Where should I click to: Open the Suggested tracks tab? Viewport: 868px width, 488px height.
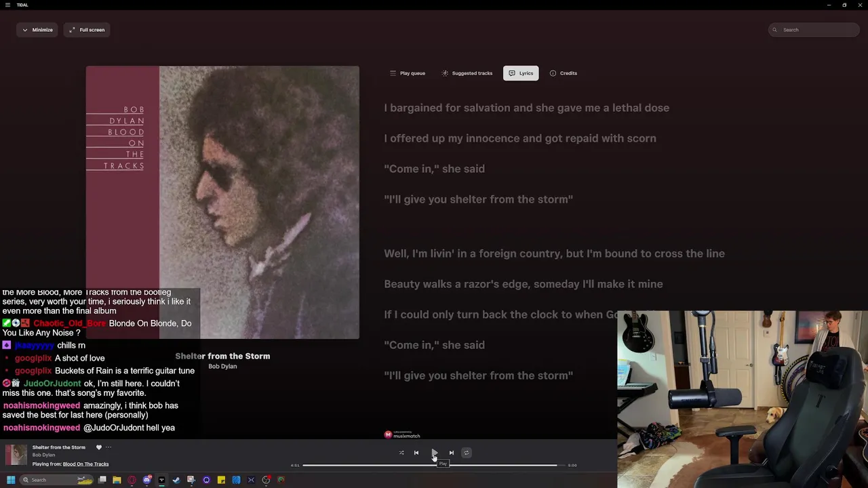467,73
